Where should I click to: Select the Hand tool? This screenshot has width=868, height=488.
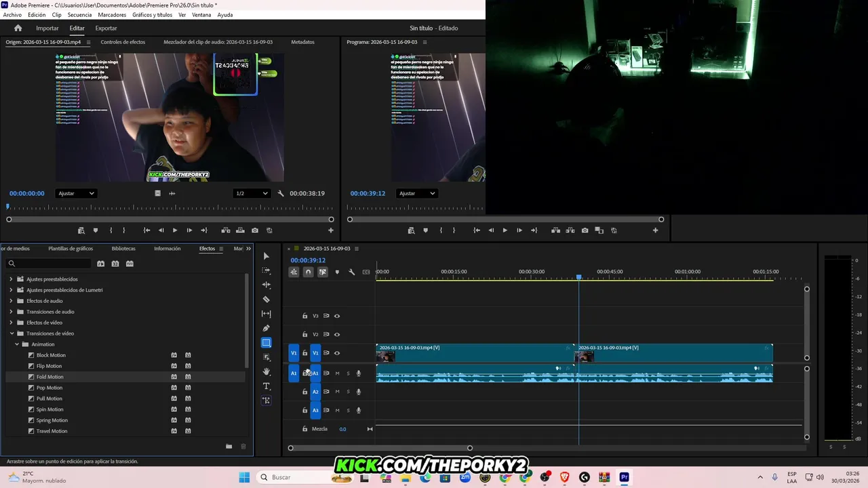pyautogui.click(x=266, y=371)
